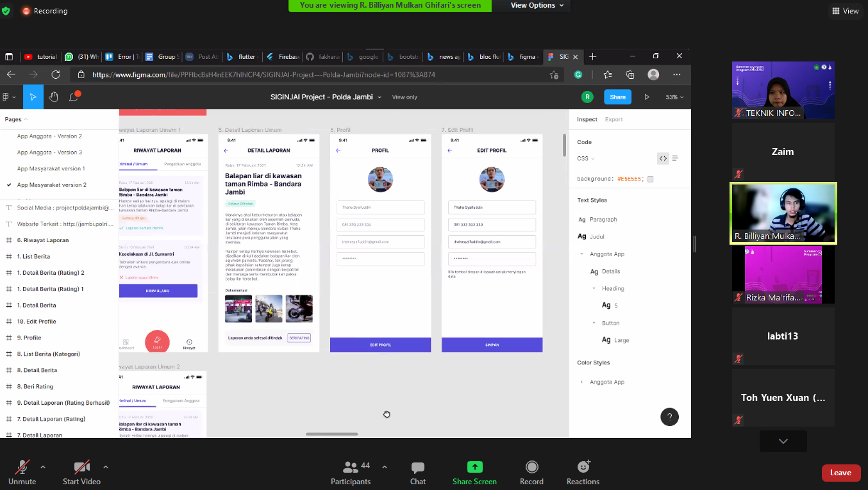Viewport: 868px width, 490px height.
Task: Select App Masyarakat version 1 page
Action: [x=51, y=168]
